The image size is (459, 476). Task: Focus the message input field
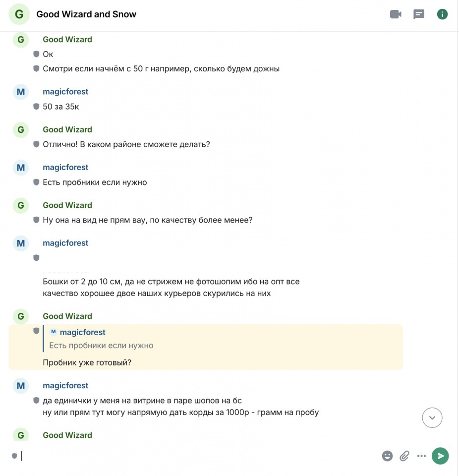coord(197,456)
